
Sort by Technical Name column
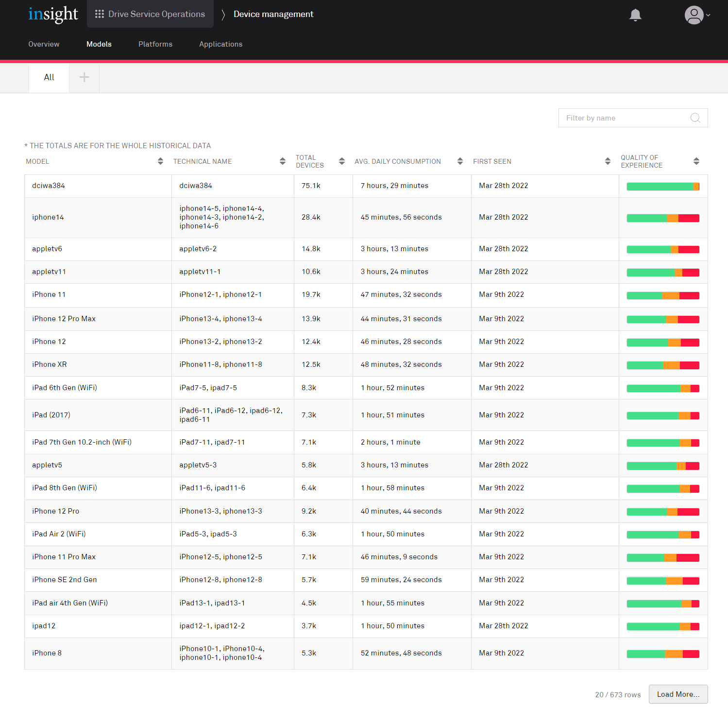(x=282, y=161)
